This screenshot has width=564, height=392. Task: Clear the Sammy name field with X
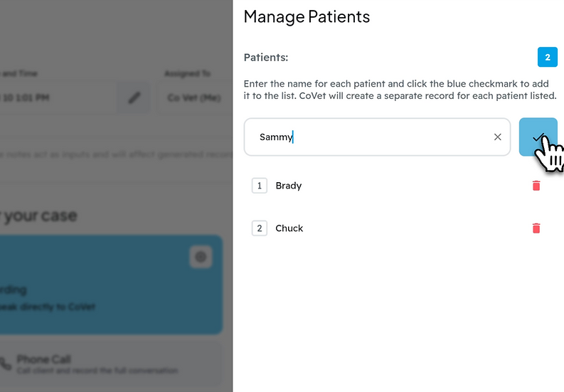pyautogui.click(x=497, y=137)
